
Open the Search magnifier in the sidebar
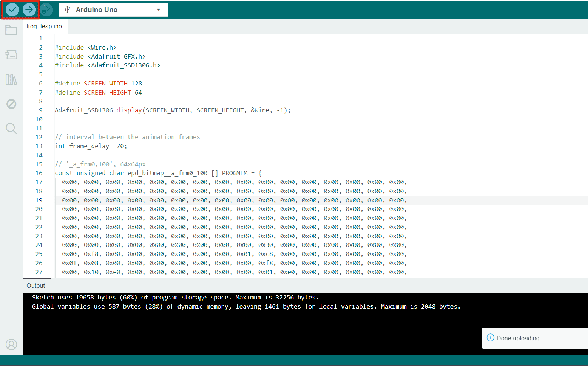click(x=11, y=129)
